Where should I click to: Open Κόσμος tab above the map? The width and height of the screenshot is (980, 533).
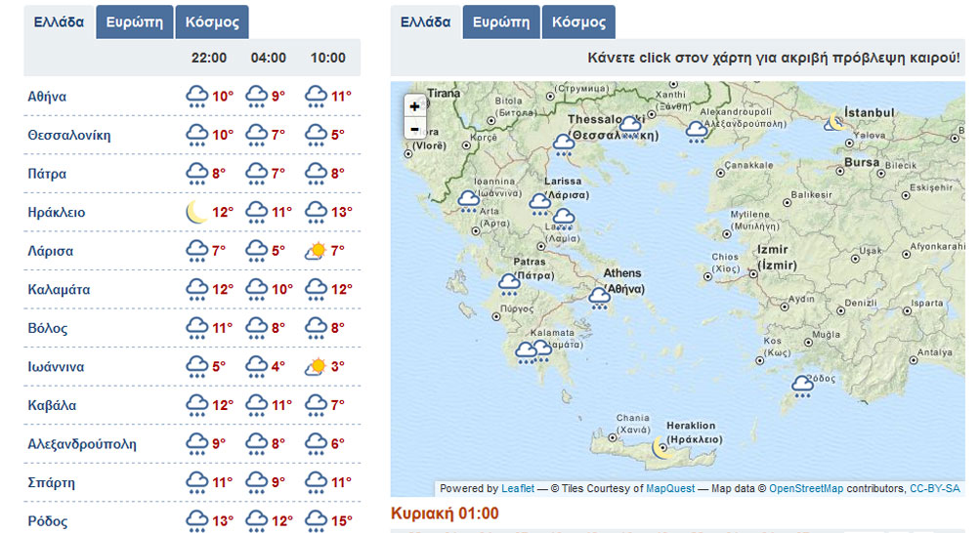pyautogui.click(x=578, y=21)
